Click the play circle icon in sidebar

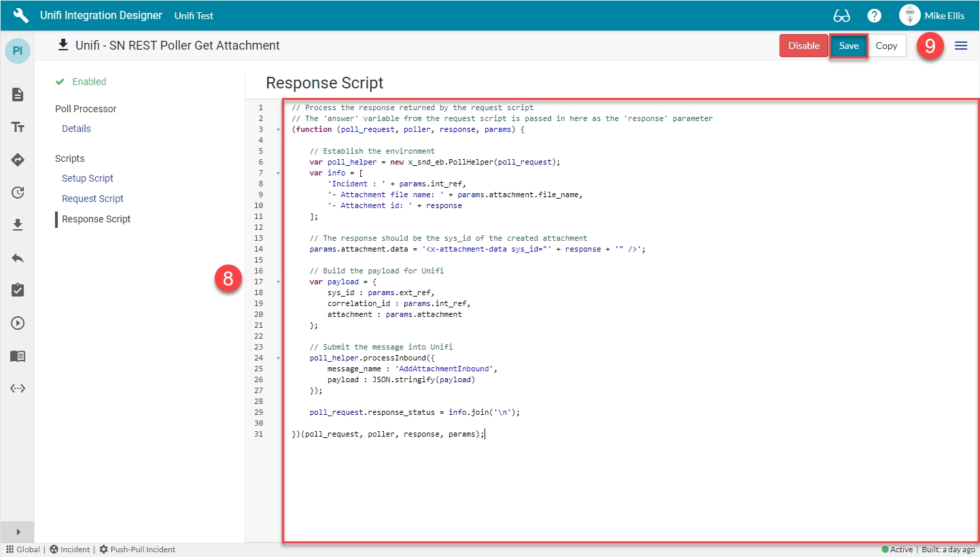point(18,323)
